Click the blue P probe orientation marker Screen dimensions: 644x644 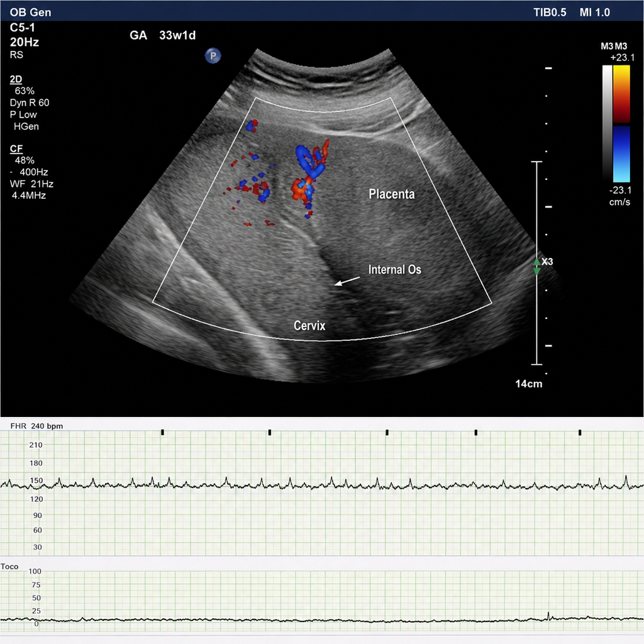tap(213, 55)
